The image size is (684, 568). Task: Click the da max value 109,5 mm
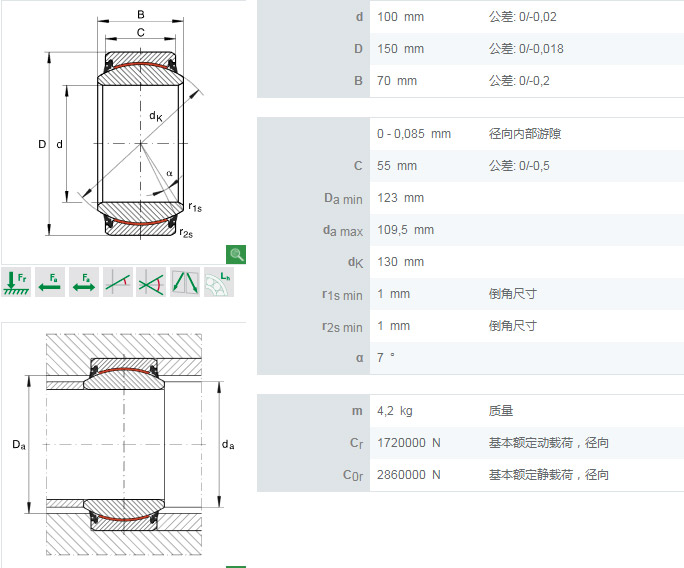[405, 230]
